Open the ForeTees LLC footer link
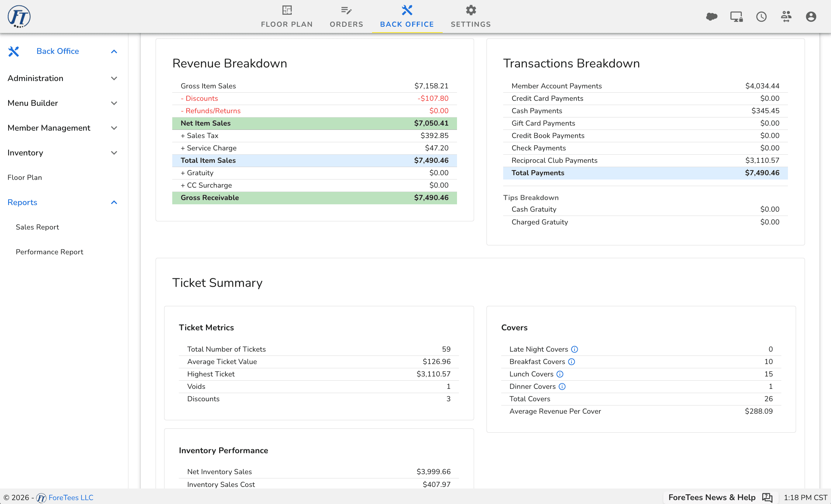 [71, 497]
